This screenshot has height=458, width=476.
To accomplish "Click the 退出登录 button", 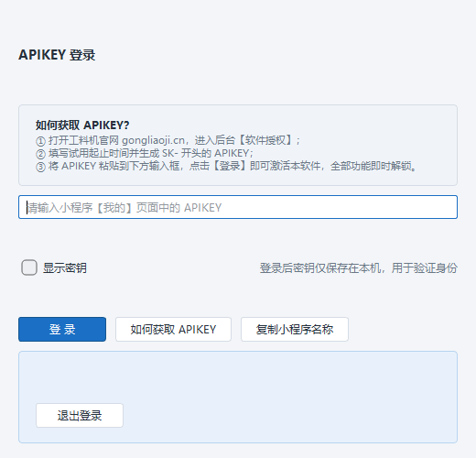I will point(80,415).
